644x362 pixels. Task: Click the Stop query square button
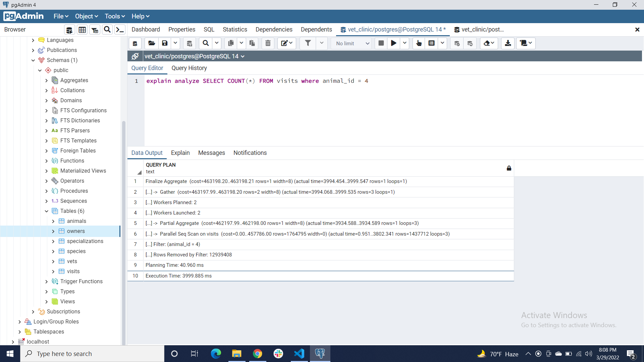381,43
